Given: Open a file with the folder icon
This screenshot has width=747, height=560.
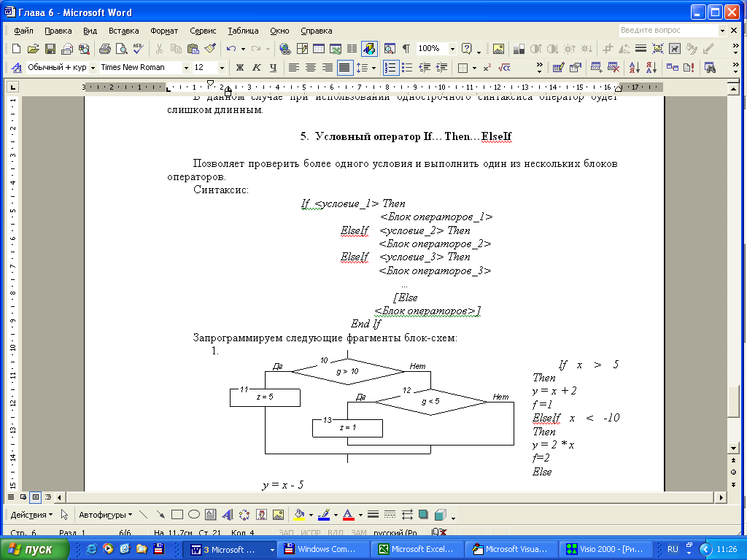Looking at the screenshot, I should tap(33, 49).
